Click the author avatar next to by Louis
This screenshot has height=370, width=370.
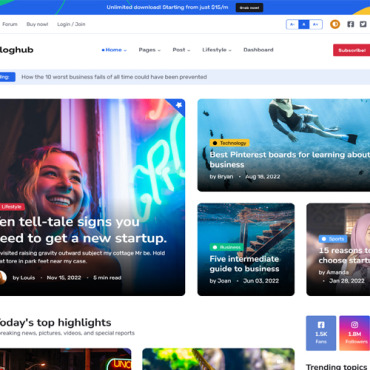(3, 277)
